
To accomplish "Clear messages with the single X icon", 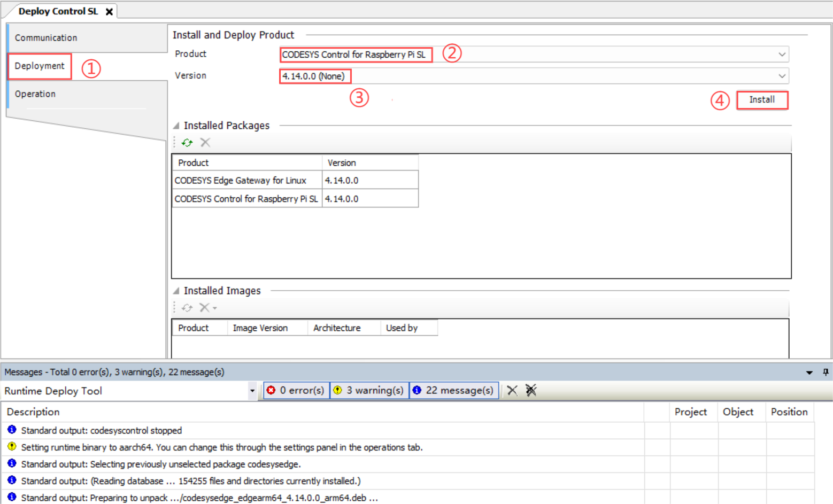I will point(512,391).
